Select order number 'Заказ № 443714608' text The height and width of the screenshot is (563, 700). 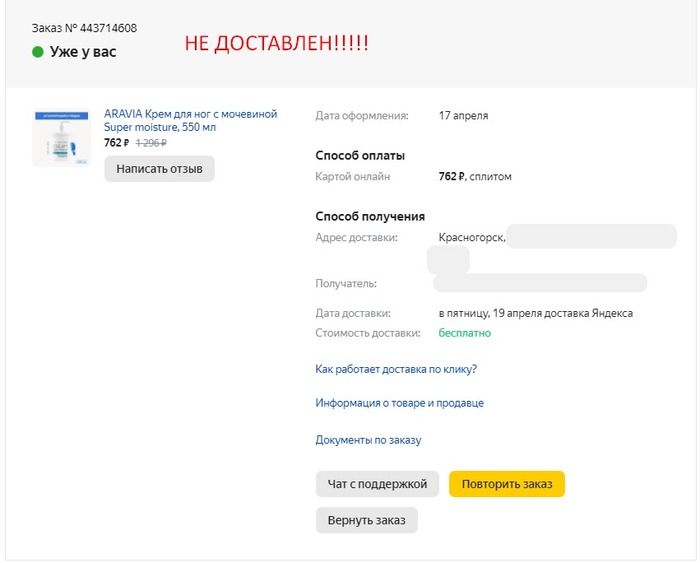click(x=84, y=28)
